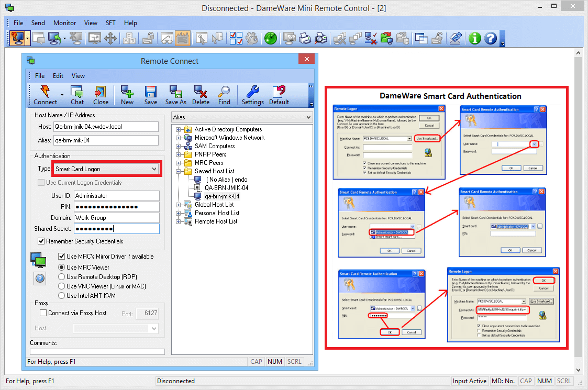The image size is (588, 390).
Task: Open Edit menu in Remote Connect
Action: click(x=58, y=76)
